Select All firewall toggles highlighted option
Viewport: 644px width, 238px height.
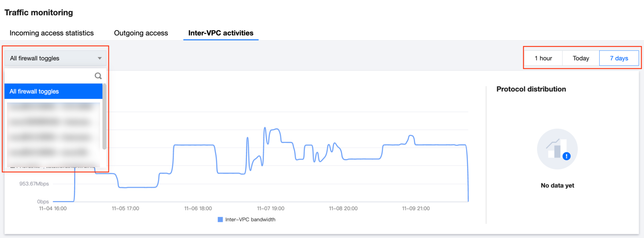(53, 91)
